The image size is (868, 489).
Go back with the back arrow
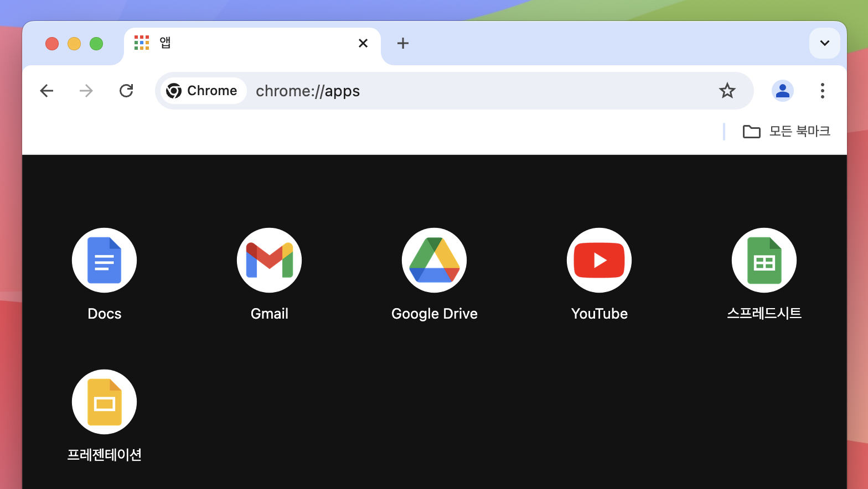pyautogui.click(x=47, y=91)
